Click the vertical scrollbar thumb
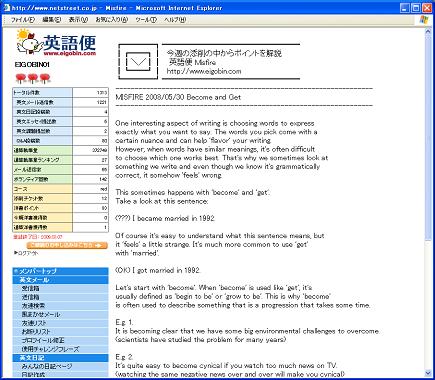Screen dimensions: 435x380 [x=428, y=136]
